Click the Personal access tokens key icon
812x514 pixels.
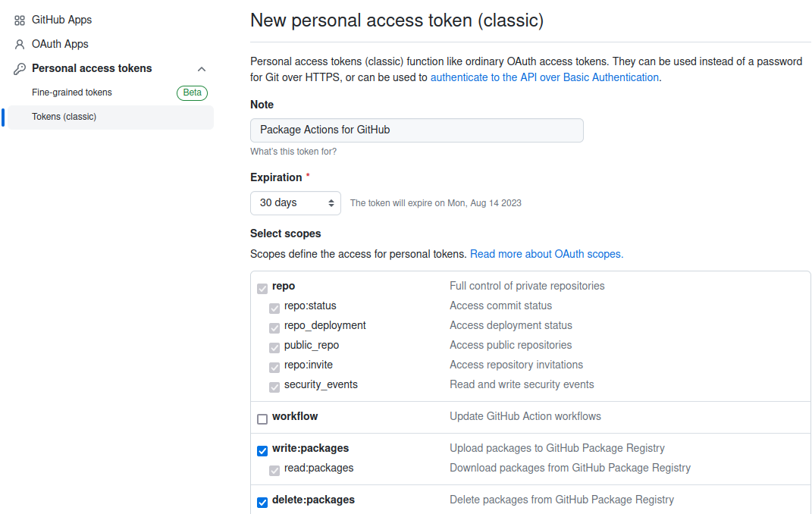click(x=20, y=69)
